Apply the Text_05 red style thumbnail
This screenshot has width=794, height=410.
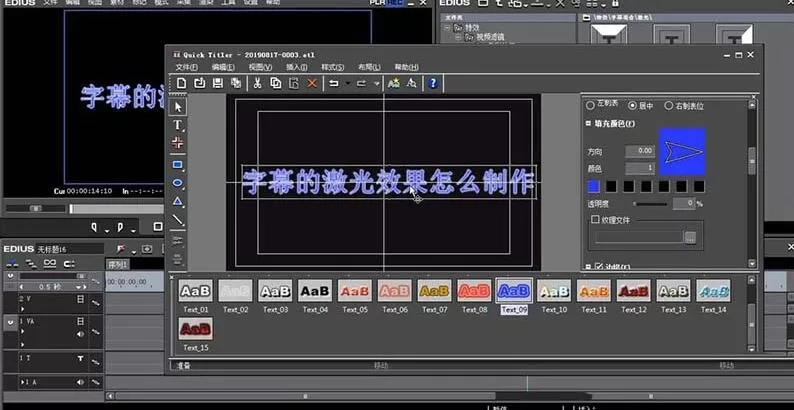pyautogui.click(x=355, y=291)
